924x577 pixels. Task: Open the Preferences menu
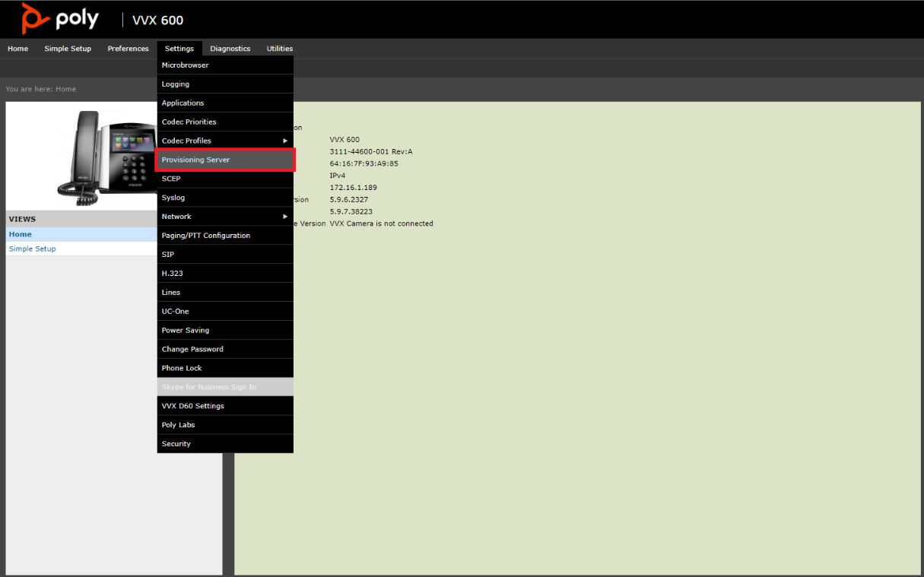click(128, 49)
